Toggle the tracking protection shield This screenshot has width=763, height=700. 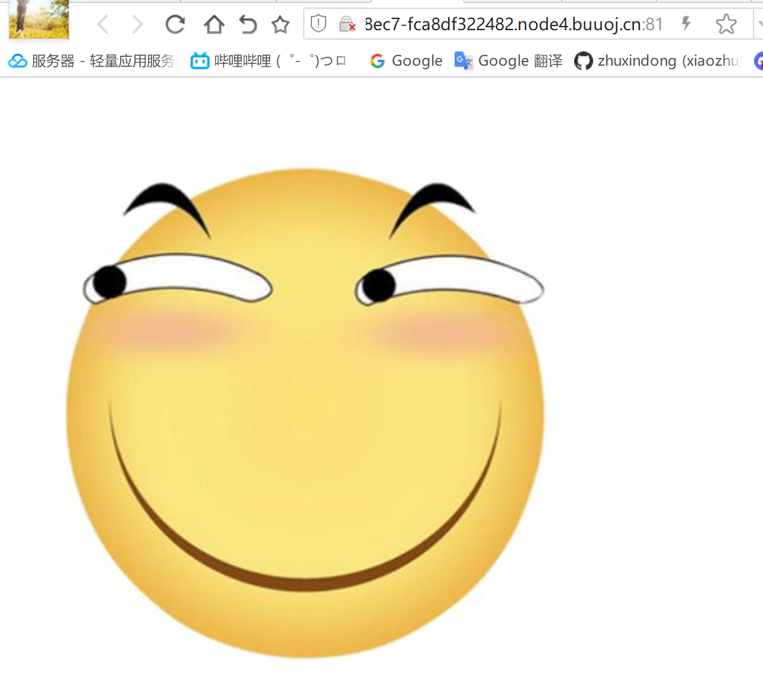pyautogui.click(x=318, y=24)
